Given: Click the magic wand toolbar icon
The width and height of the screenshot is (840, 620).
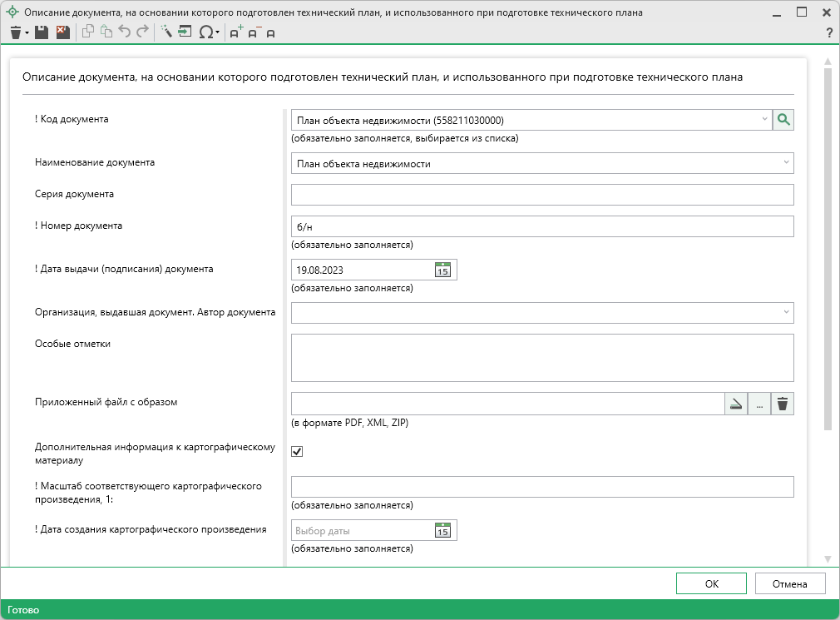Looking at the screenshot, I should pyautogui.click(x=166, y=32).
